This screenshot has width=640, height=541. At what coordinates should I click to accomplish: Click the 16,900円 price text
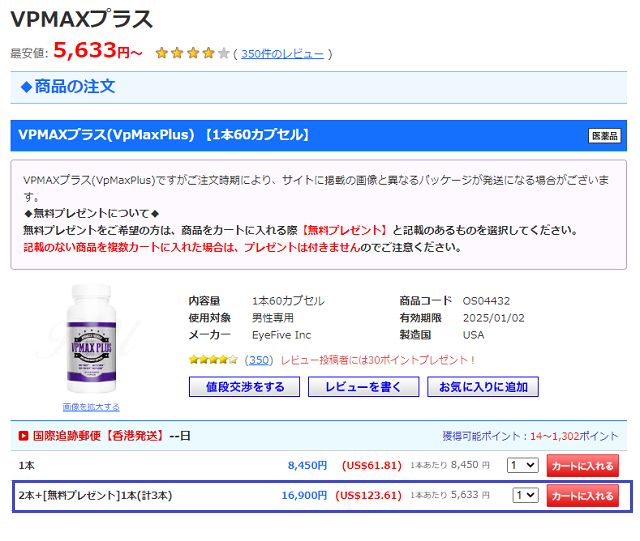[x=304, y=496]
